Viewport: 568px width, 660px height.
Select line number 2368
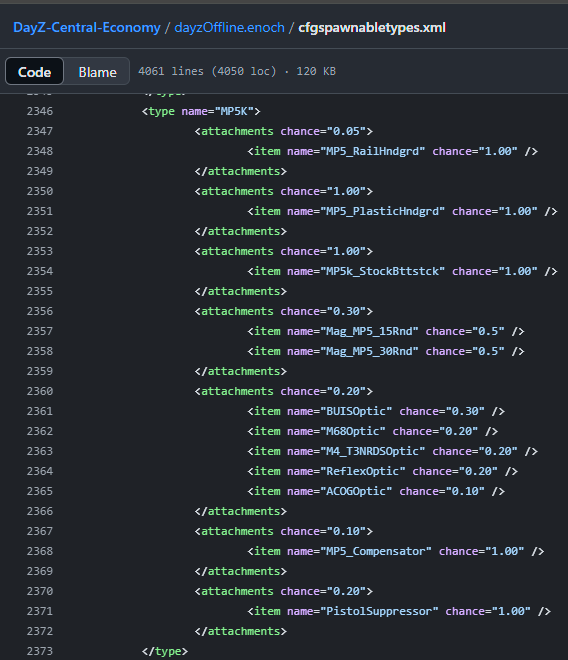click(x=40, y=551)
